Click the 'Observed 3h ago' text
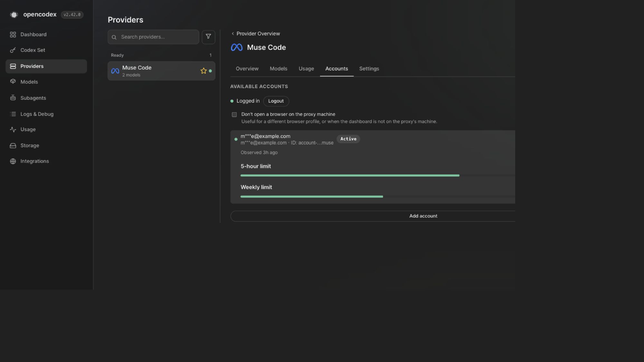644x362 pixels. (x=259, y=153)
